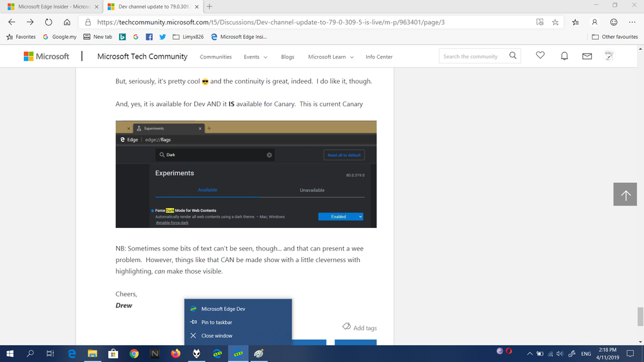
Task: Open Edge settings and more menu
Action: click(x=632, y=22)
